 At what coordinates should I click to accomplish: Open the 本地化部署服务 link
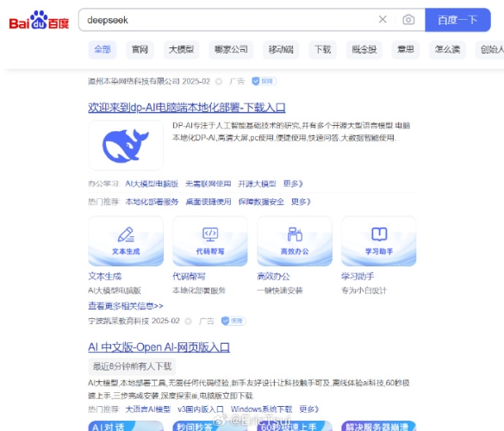click(152, 202)
